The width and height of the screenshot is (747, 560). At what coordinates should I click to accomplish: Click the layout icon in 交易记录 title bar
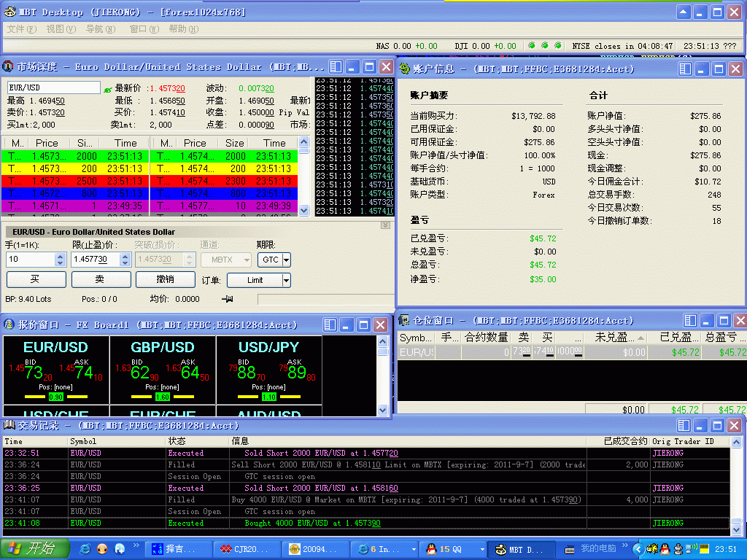point(684,425)
